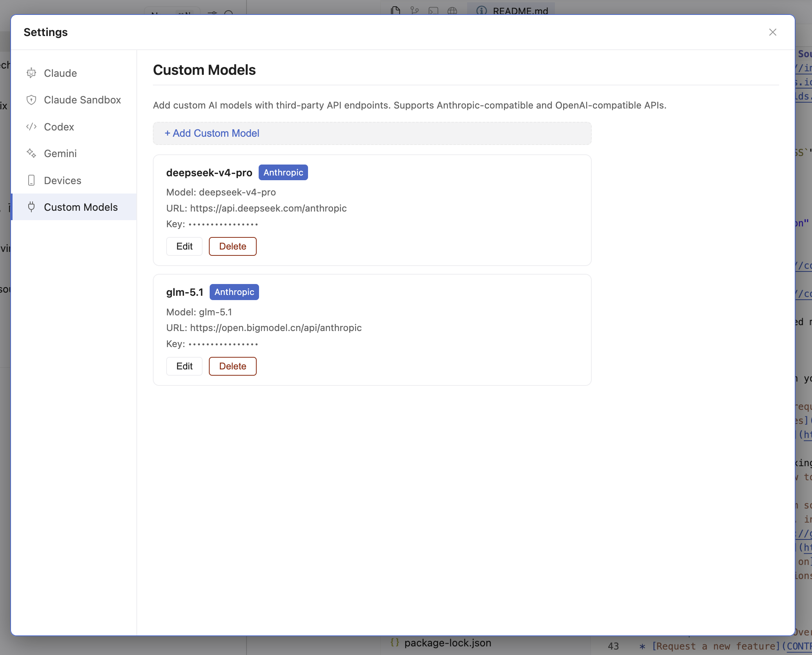Screen dimensions: 812x655
Task: Open the Devices settings section
Action: pyautogui.click(x=74, y=181)
